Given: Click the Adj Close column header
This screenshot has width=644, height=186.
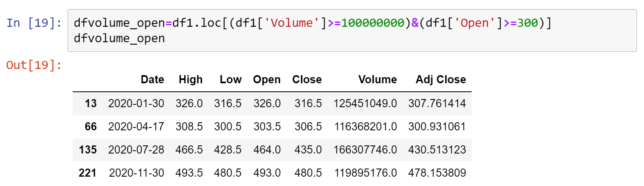Looking at the screenshot, I should coord(440,80).
